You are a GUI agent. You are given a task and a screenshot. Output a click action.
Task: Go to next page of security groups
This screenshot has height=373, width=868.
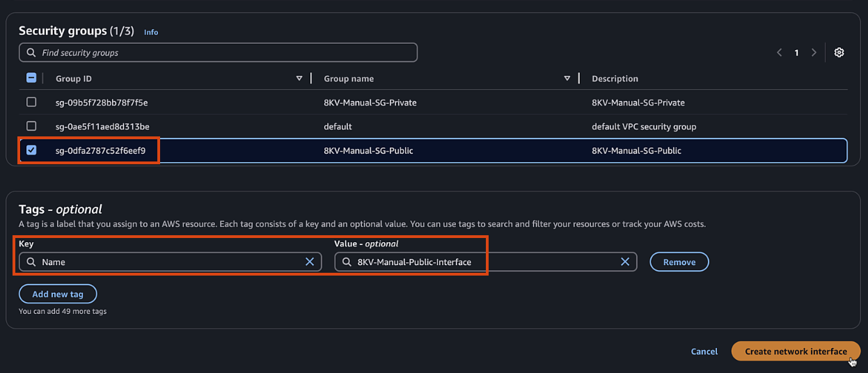click(814, 53)
